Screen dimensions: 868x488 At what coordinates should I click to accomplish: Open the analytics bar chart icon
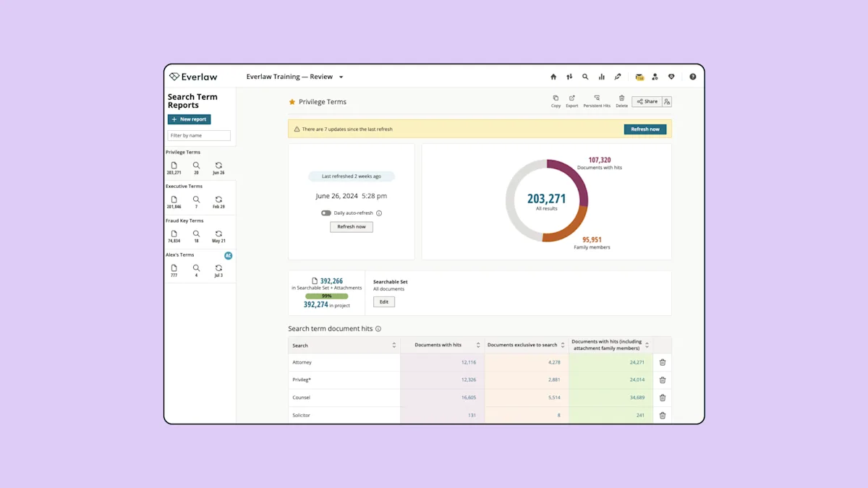(601, 77)
